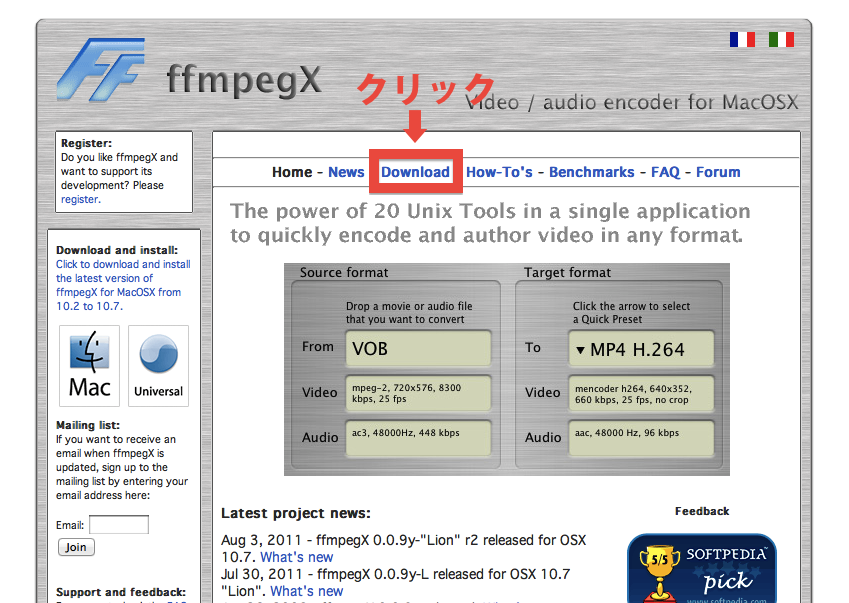Open the How-To's page
The width and height of the screenshot is (849, 603).
coord(499,172)
